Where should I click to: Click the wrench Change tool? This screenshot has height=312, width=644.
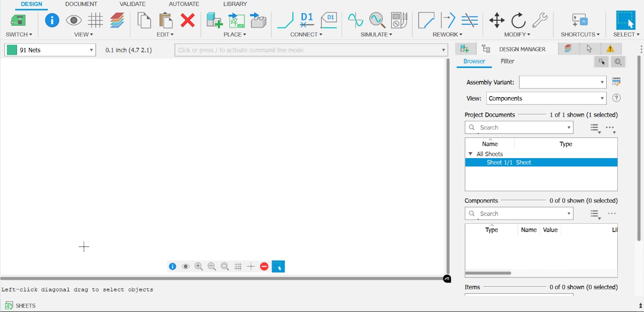(540, 20)
